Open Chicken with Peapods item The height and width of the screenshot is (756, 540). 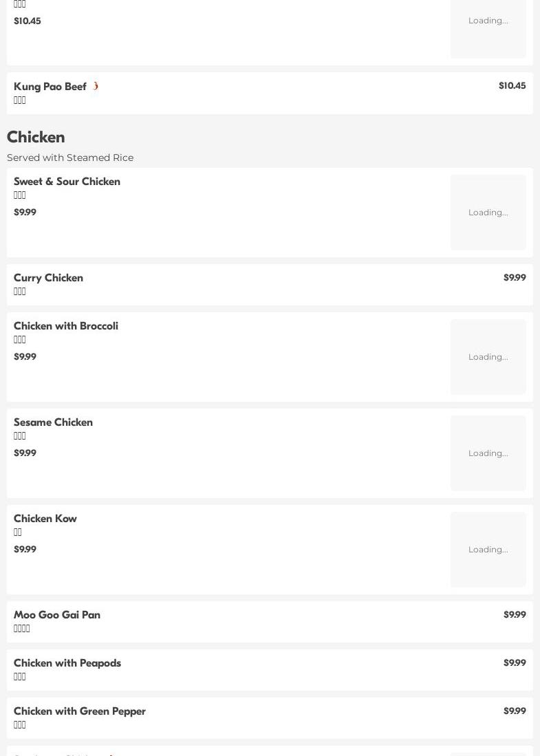[x=270, y=670]
